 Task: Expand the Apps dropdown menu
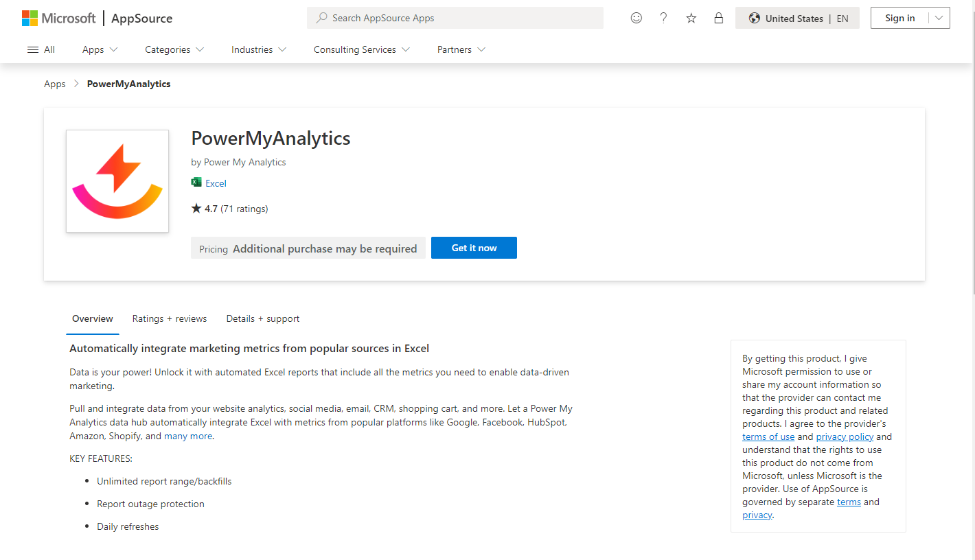[x=100, y=49]
